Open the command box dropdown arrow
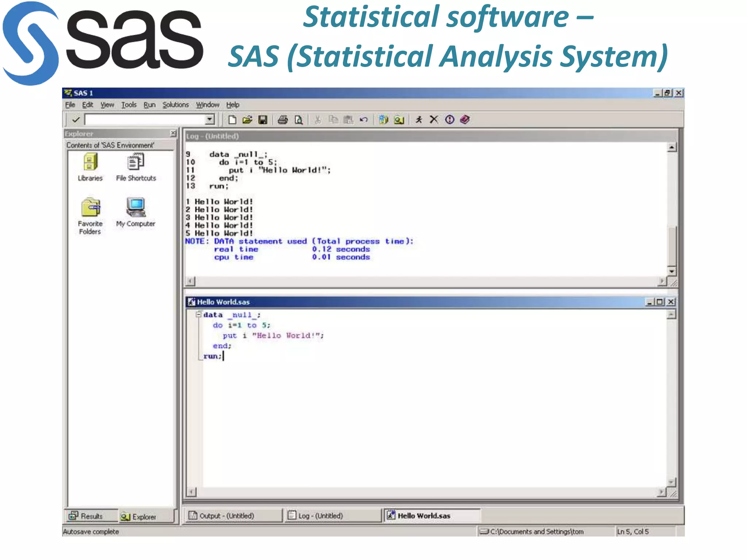The height and width of the screenshot is (560, 747). [209, 120]
